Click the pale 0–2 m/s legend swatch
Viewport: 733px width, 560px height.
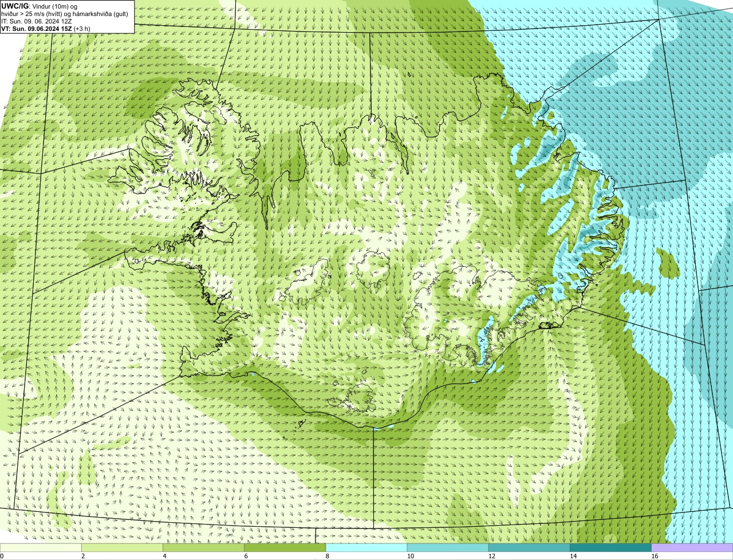[x=41, y=548]
